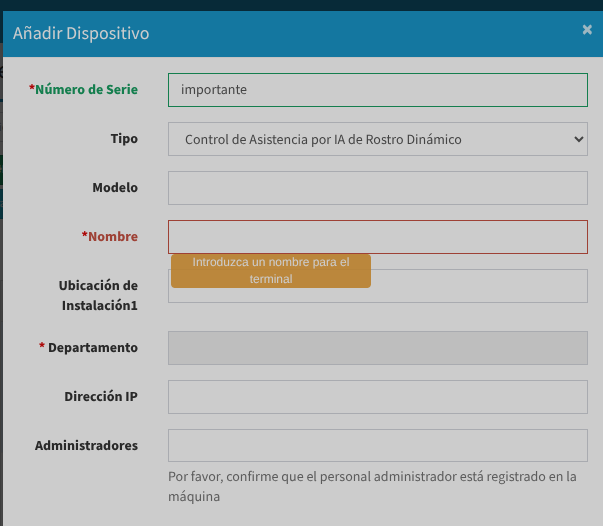The height and width of the screenshot is (526, 603).
Task: Click into the Dirección IP field
Action: [377, 397]
